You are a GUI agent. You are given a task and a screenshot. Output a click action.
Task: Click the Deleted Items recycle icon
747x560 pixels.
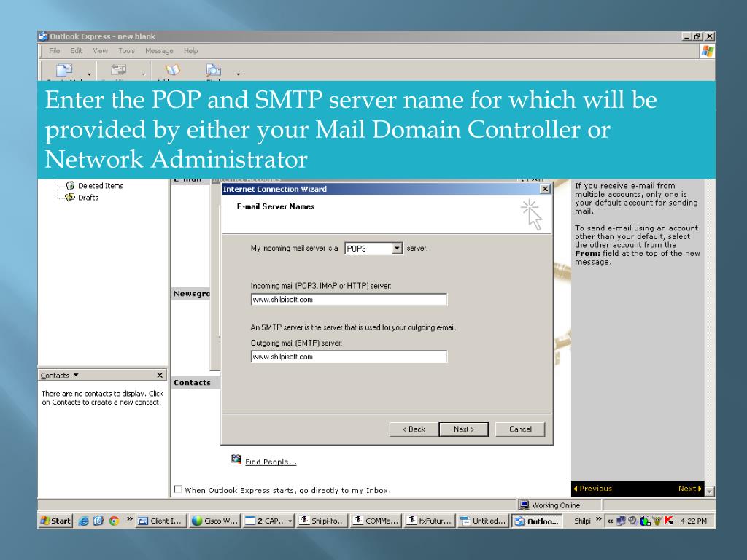71,186
